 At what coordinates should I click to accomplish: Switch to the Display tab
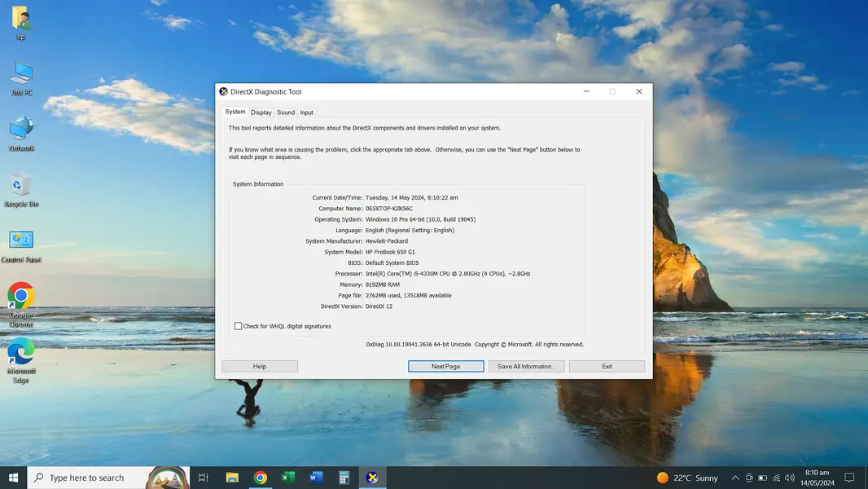pos(261,112)
